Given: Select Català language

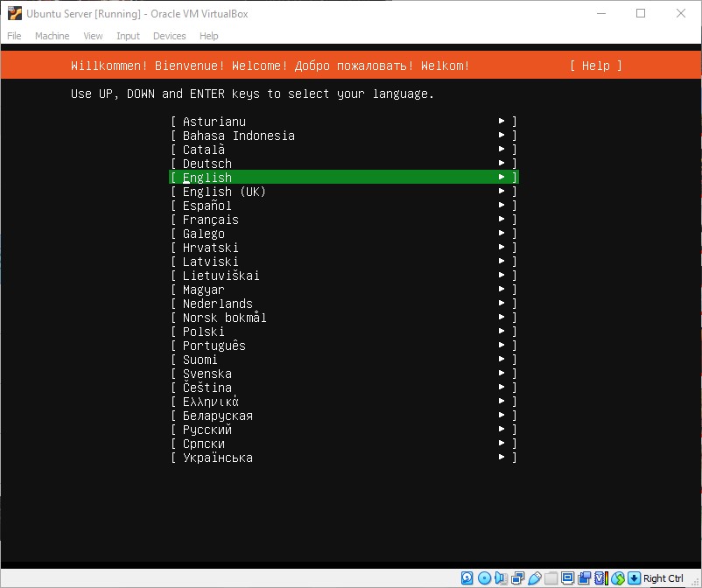Looking at the screenshot, I should [343, 149].
